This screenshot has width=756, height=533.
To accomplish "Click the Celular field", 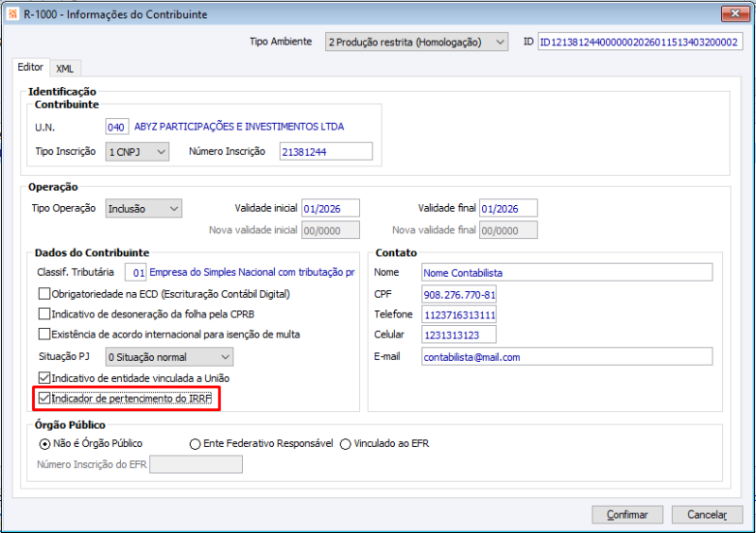I will [459, 335].
